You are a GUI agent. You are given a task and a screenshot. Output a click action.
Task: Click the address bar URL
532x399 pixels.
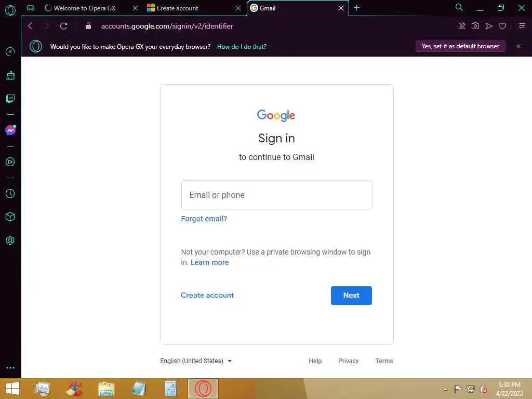point(167,26)
